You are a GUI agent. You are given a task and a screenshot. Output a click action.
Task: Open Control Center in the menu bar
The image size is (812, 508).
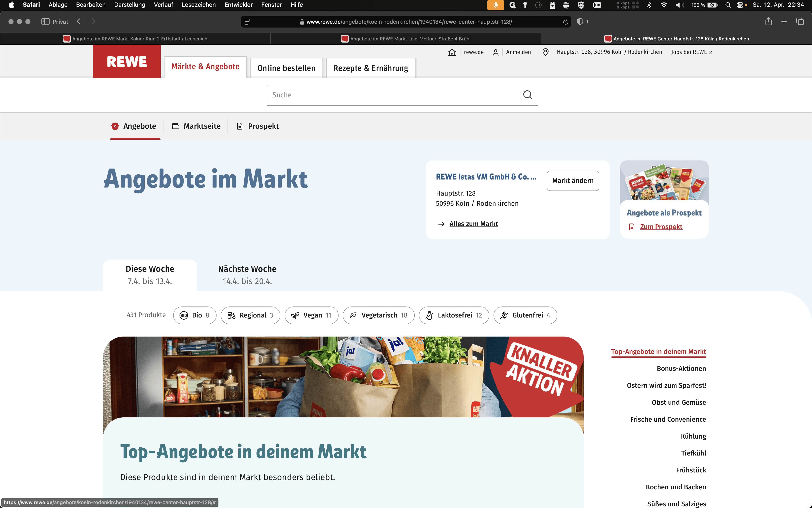coord(740,5)
